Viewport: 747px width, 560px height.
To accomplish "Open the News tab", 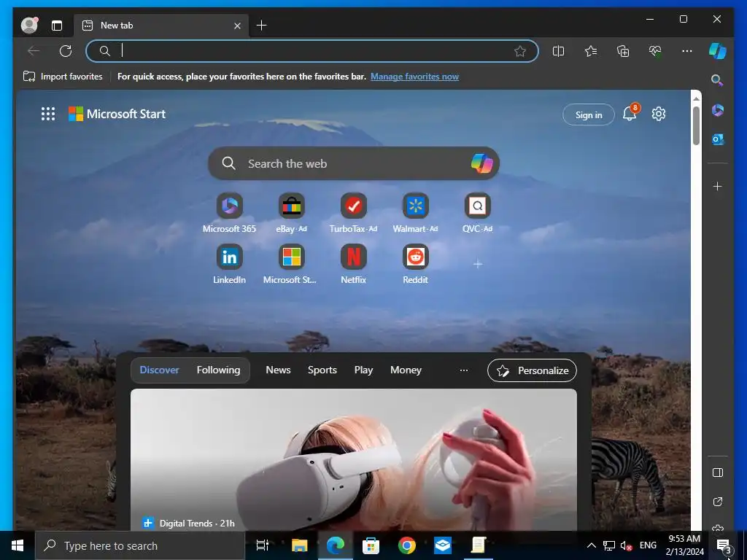I will [278, 370].
